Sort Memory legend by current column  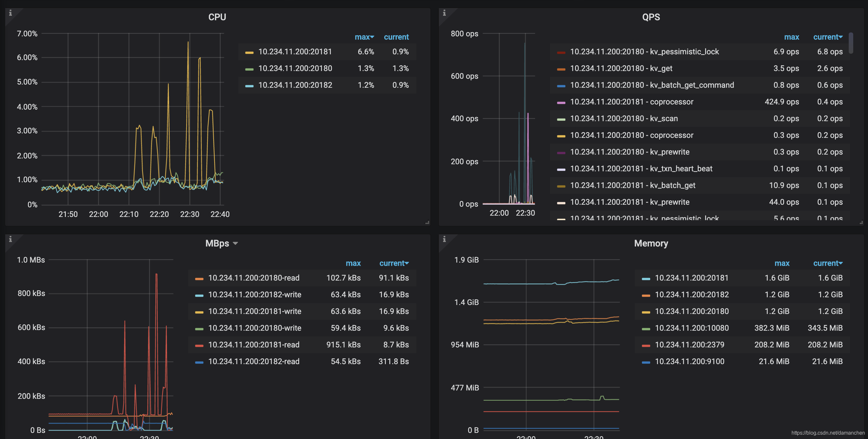tap(828, 263)
